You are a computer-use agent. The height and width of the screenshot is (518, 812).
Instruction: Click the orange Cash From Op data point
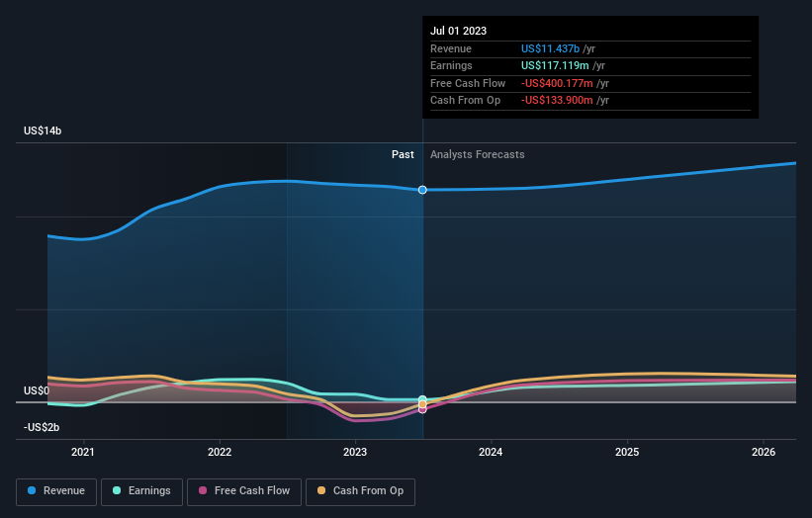coord(422,404)
